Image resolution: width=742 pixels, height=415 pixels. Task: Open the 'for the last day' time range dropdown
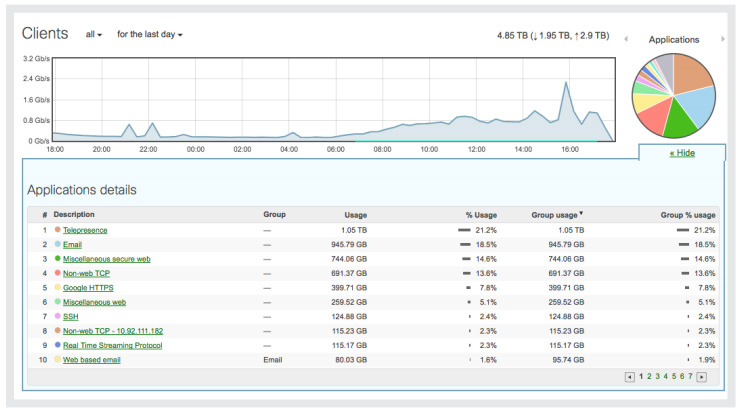point(150,35)
